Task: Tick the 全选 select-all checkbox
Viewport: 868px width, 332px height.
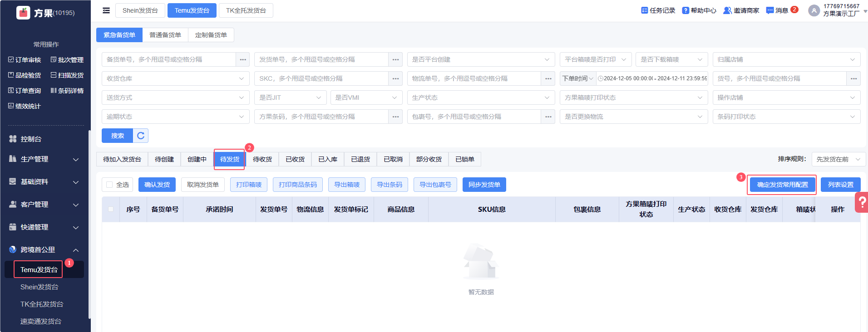Action: tap(109, 185)
